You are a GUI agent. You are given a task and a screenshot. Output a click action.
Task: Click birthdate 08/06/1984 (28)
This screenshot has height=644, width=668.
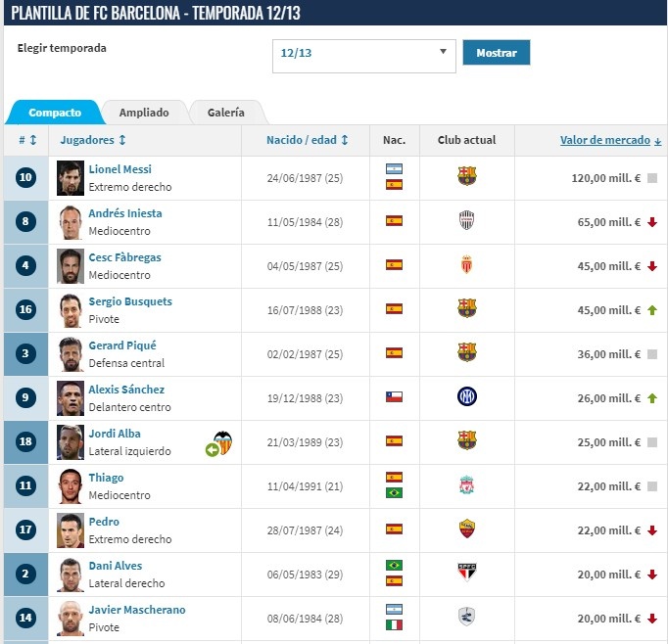pos(305,619)
